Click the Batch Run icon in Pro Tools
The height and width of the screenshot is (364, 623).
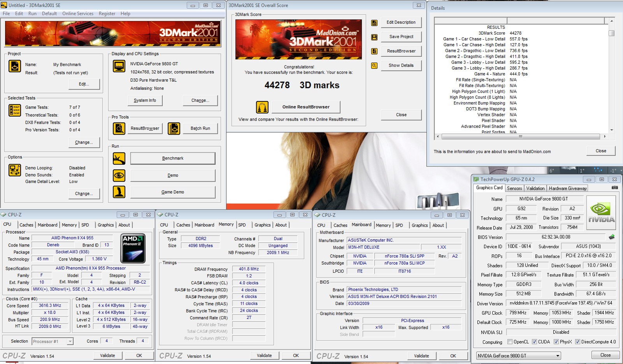click(174, 128)
